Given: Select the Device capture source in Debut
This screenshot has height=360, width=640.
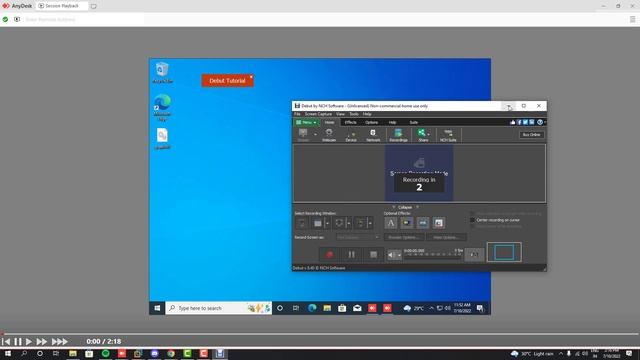Looking at the screenshot, I should coord(351,135).
